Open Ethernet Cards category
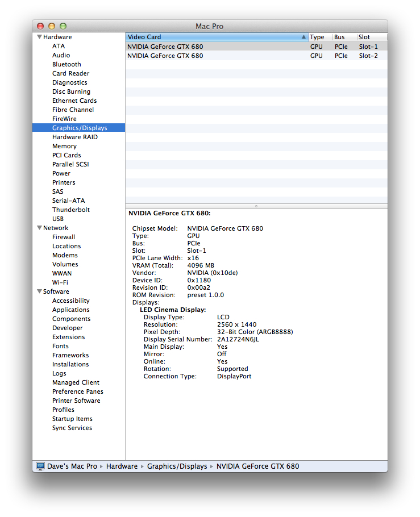Screen dimensions: 420x517 click(x=74, y=101)
